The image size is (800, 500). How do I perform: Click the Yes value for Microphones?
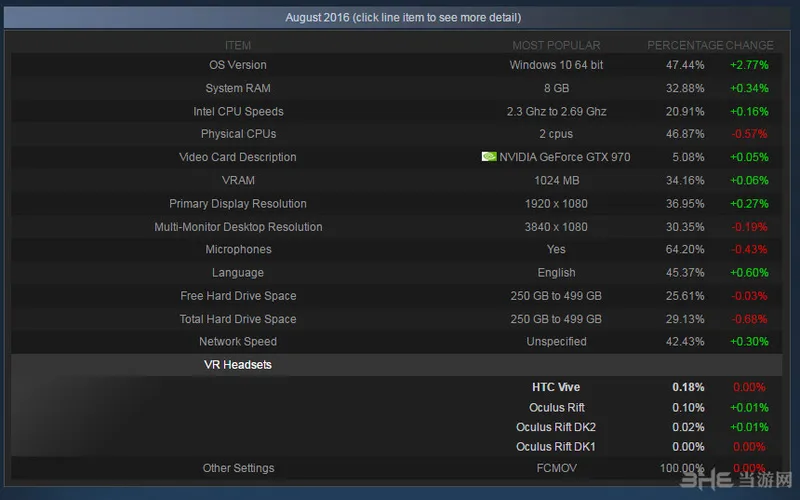coord(556,249)
